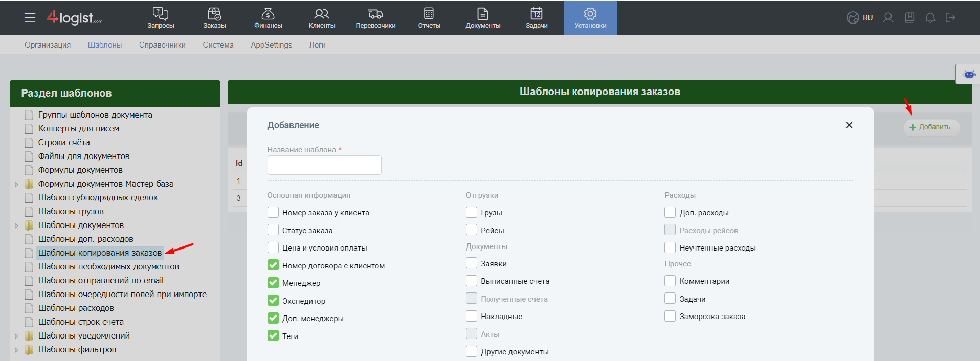980x361 pixels.
Task: Expand the Шаблоны уведомлений folder
Action: click(x=16, y=336)
